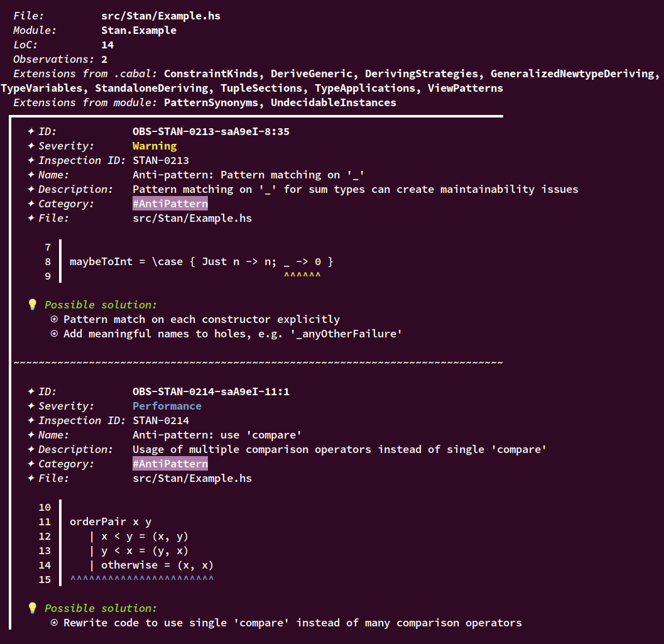Image resolution: width=664 pixels, height=644 pixels.
Task: Click the lightbulb icon near compare solution
Action: click(x=33, y=608)
